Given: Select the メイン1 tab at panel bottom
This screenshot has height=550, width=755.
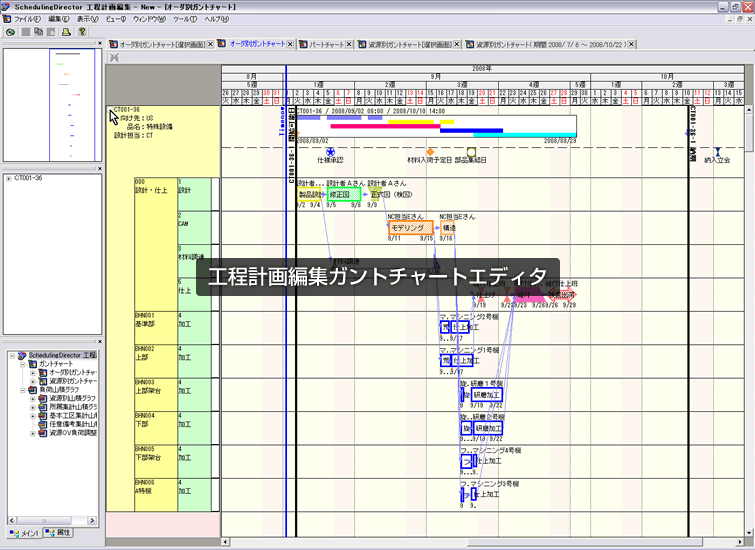Looking at the screenshot, I should click(x=25, y=533).
